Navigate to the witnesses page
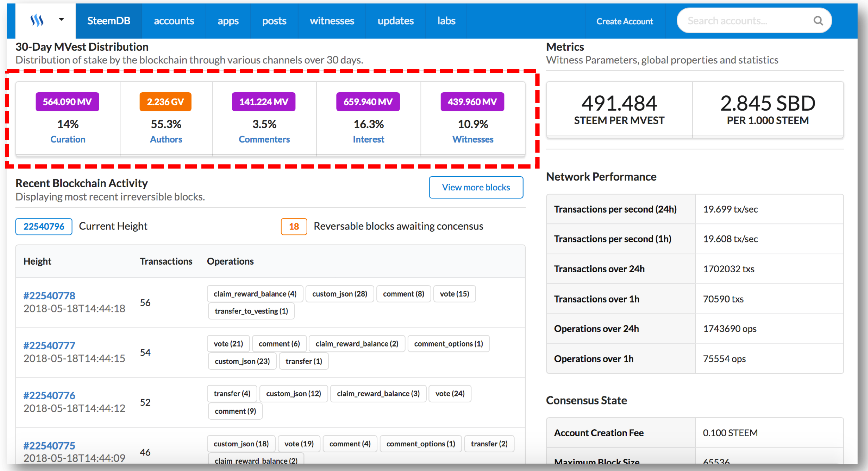 (x=332, y=21)
